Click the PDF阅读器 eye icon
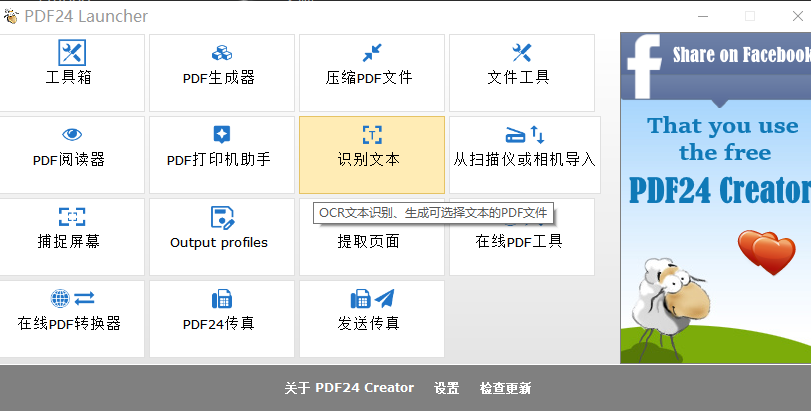This screenshot has width=811, height=411. click(72, 134)
